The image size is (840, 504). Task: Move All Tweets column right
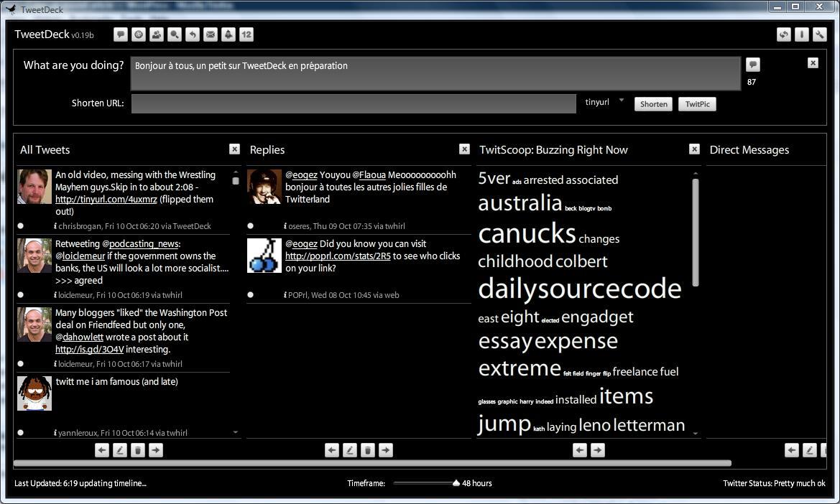[156, 450]
